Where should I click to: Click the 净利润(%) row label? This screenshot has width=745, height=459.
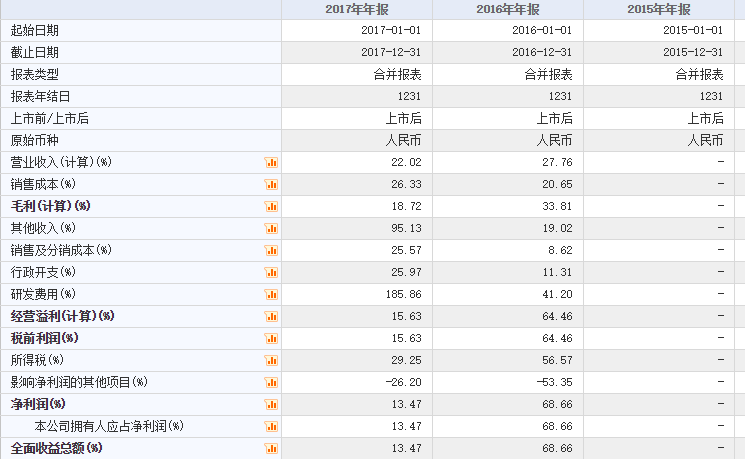[x=38, y=404]
